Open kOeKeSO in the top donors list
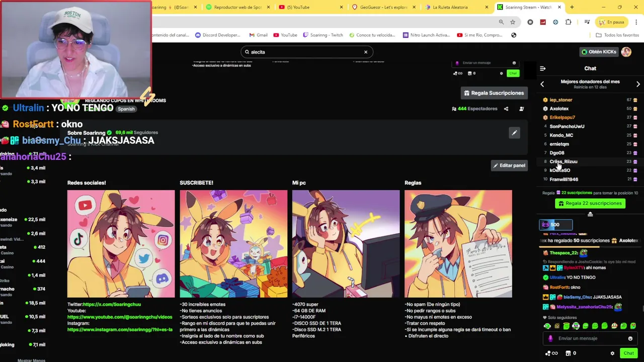This screenshot has width=644, height=362. click(x=559, y=170)
